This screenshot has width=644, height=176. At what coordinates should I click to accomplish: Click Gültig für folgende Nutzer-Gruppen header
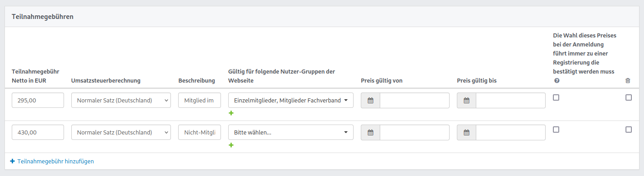click(282, 76)
